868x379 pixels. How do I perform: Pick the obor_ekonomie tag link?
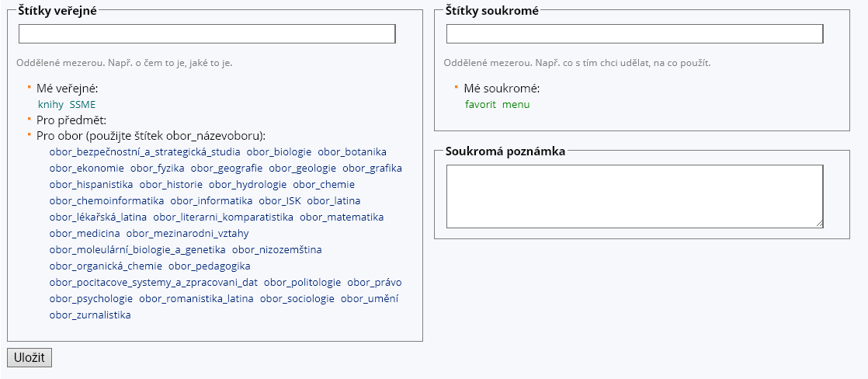pyautogui.click(x=86, y=169)
